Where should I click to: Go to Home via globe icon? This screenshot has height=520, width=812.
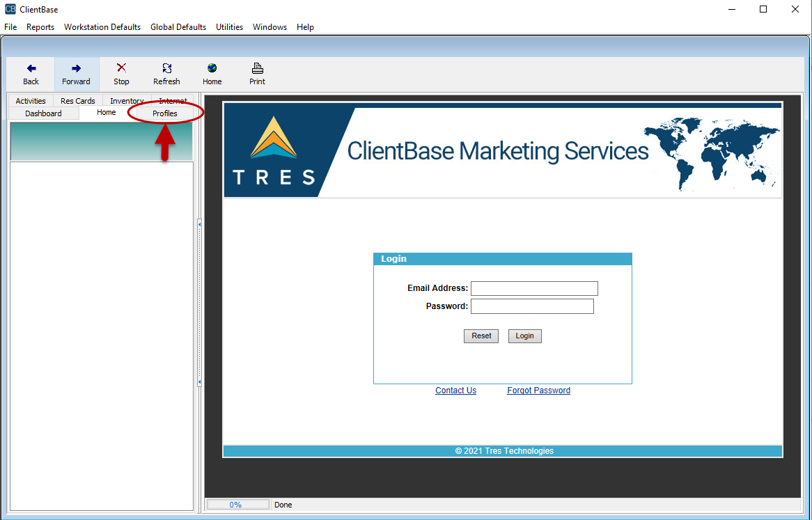tap(212, 68)
